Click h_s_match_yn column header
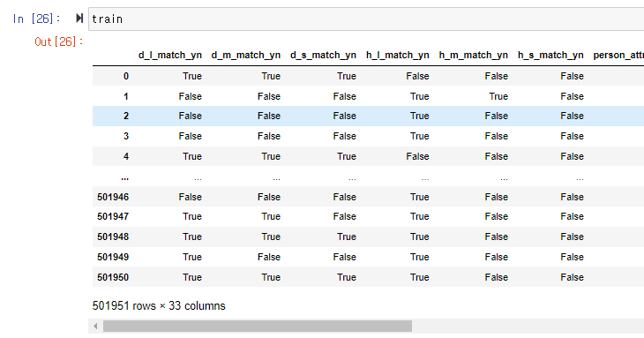 coord(550,55)
